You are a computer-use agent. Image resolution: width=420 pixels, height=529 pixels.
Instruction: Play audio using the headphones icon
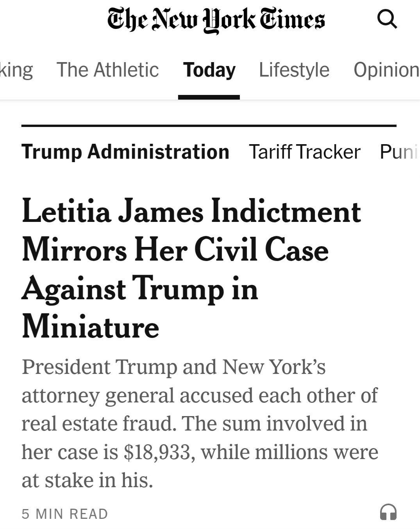pos(388,512)
